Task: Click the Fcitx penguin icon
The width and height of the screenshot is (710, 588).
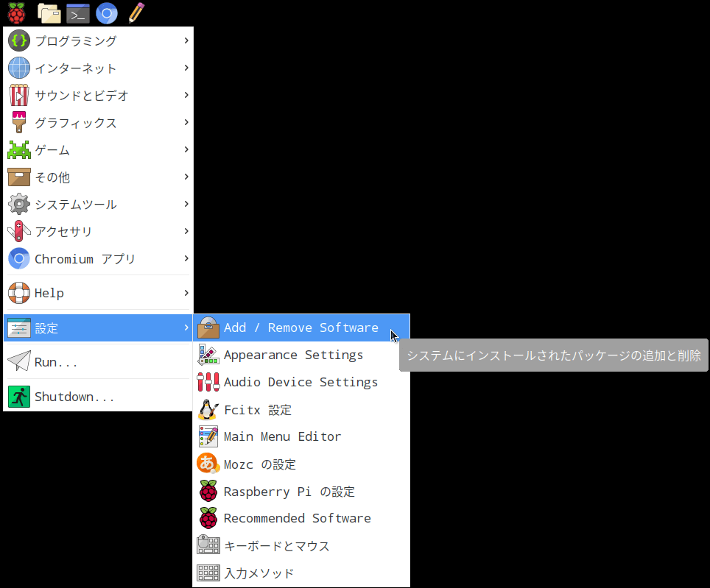Action: pos(208,409)
